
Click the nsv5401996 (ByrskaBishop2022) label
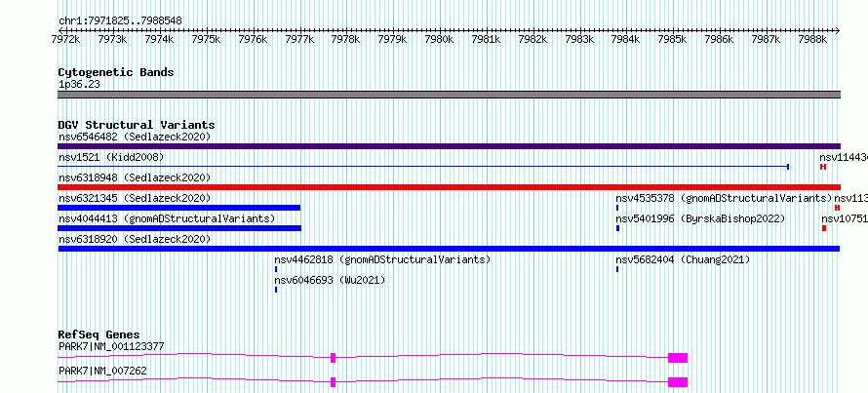(x=701, y=218)
